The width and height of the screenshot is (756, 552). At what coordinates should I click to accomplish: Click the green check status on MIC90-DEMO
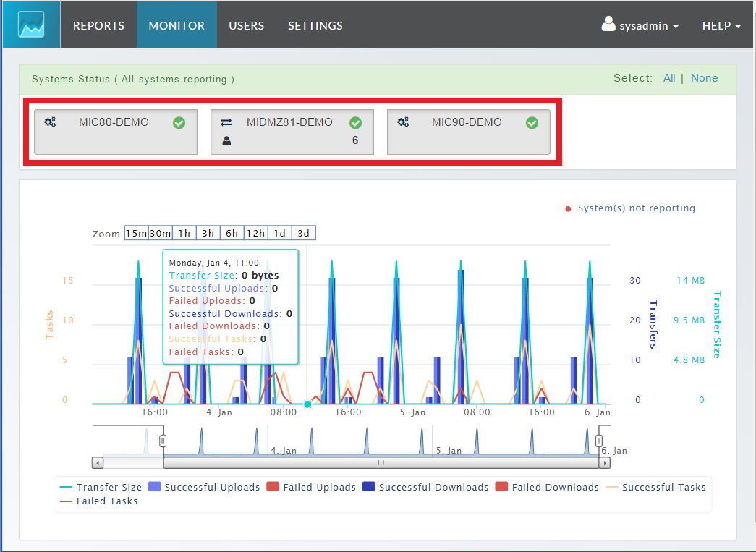tap(532, 123)
